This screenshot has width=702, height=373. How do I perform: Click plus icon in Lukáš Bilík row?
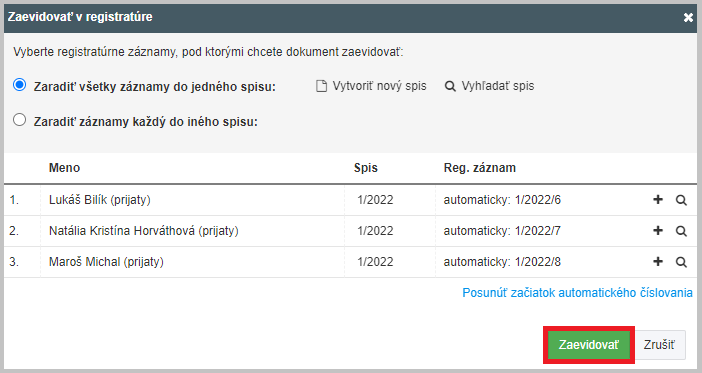(658, 199)
